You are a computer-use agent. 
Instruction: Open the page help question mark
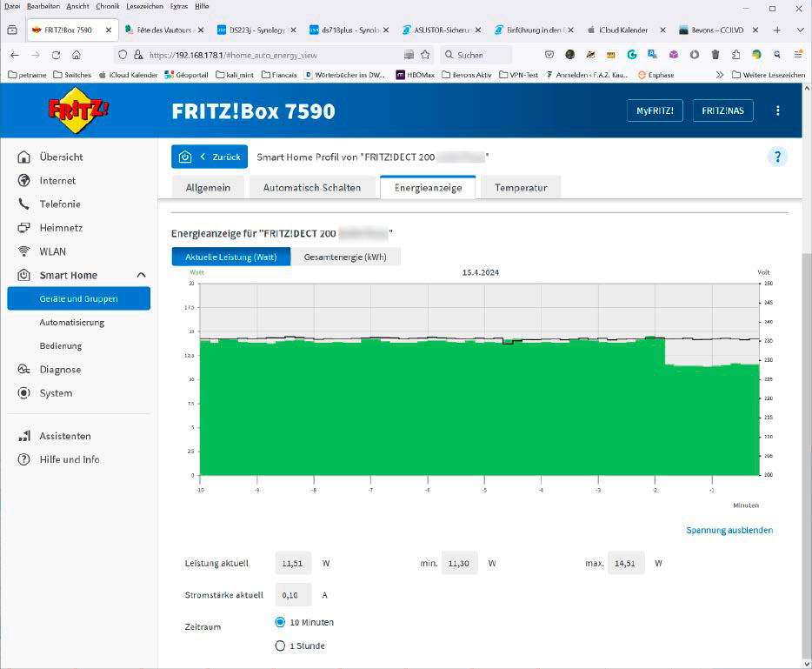[x=777, y=157]
